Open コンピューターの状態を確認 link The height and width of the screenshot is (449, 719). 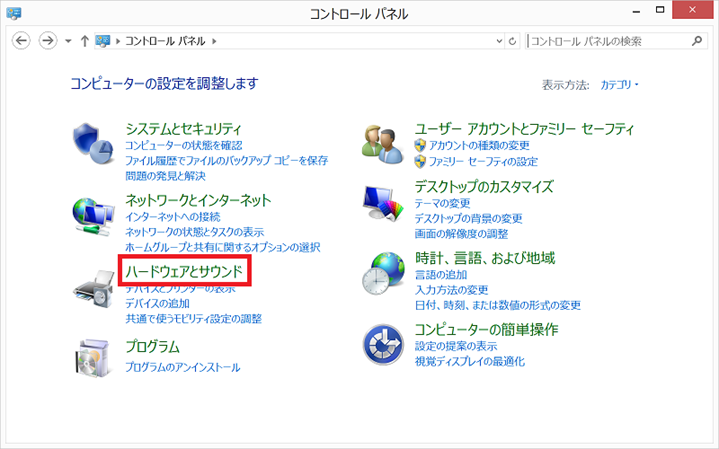pos(184,145)
